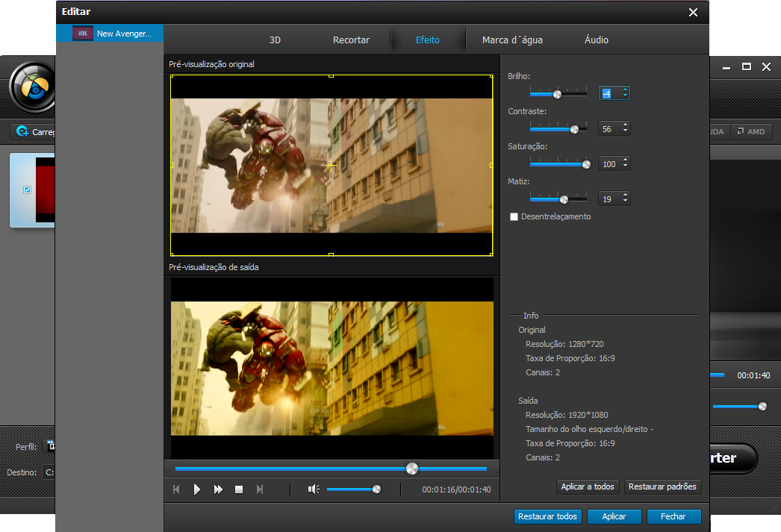Fast forward the video preview
The image size is (781, 532).
point(218,489)
